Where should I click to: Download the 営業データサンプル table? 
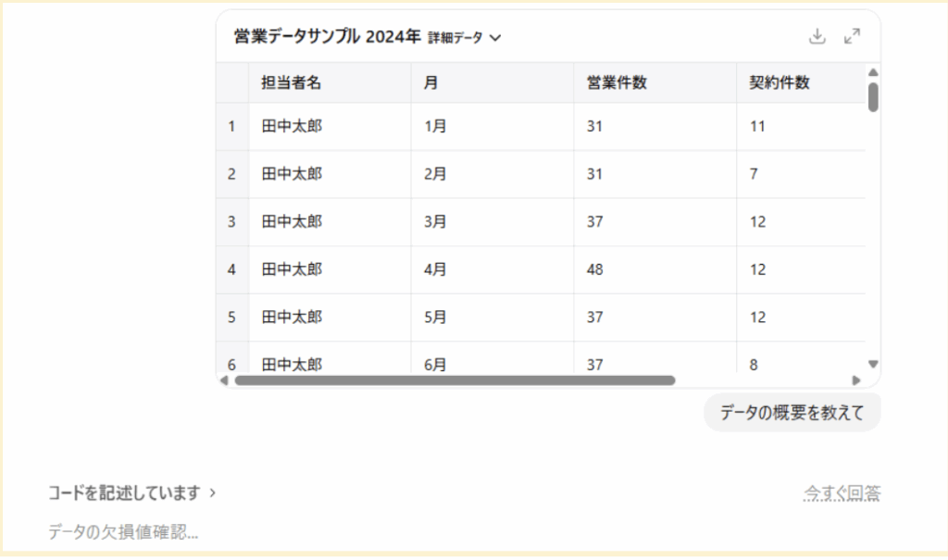pyautogui.click(x=817, y=36)
